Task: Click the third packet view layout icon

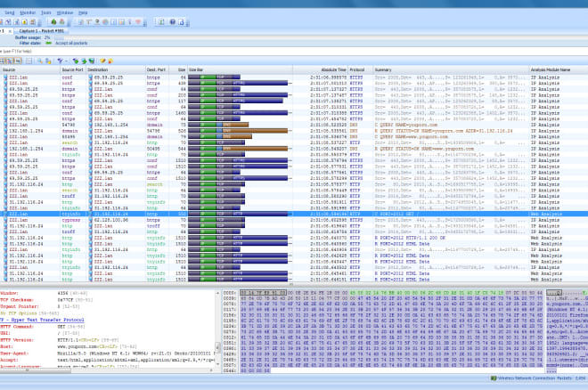Action: 18,61
